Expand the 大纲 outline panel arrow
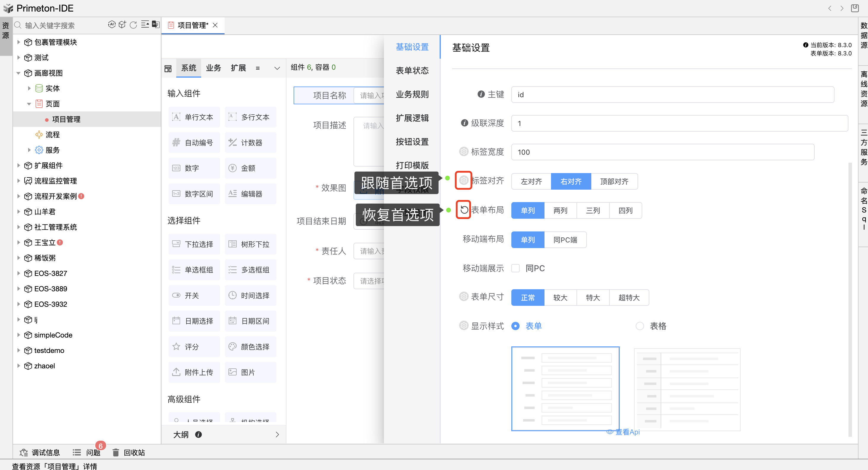This screenshot has width=868, height=470. (277, 435)
